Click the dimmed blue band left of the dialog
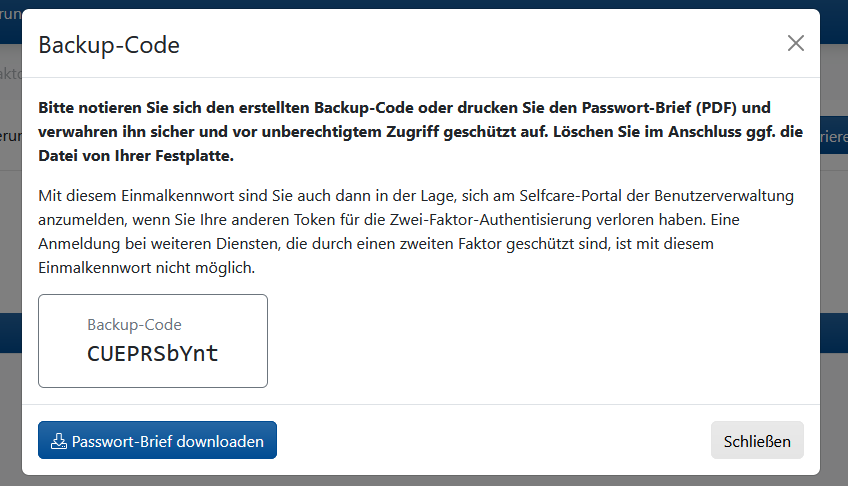Viewport: 848px width, 486px height. (10, 332)
